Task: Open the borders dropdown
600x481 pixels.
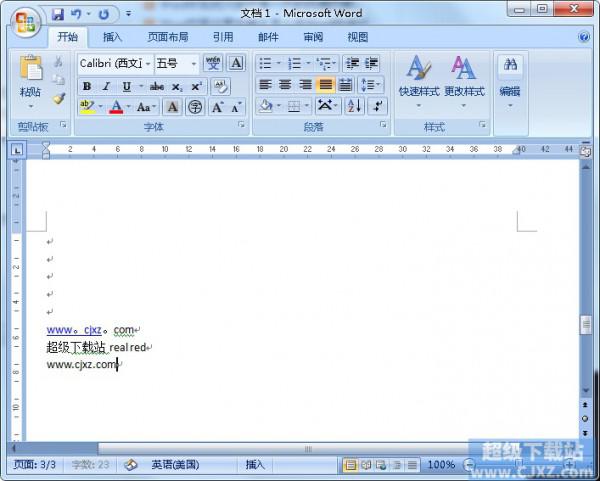Action: click(307, 106)
